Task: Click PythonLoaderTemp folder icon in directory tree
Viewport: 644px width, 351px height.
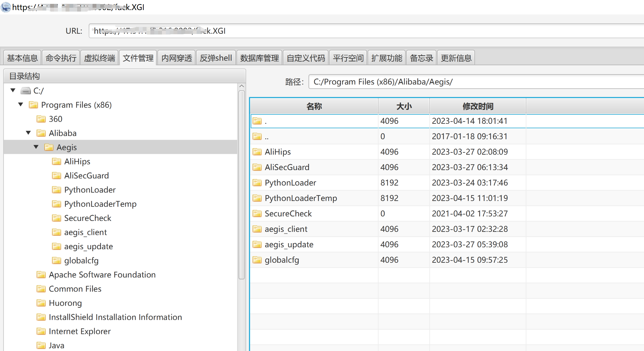Action: coord(56,204)
